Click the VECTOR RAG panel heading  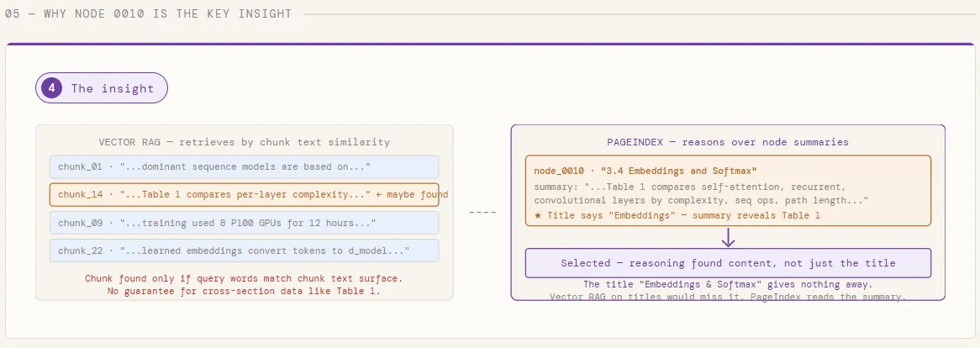coord(244,142)
